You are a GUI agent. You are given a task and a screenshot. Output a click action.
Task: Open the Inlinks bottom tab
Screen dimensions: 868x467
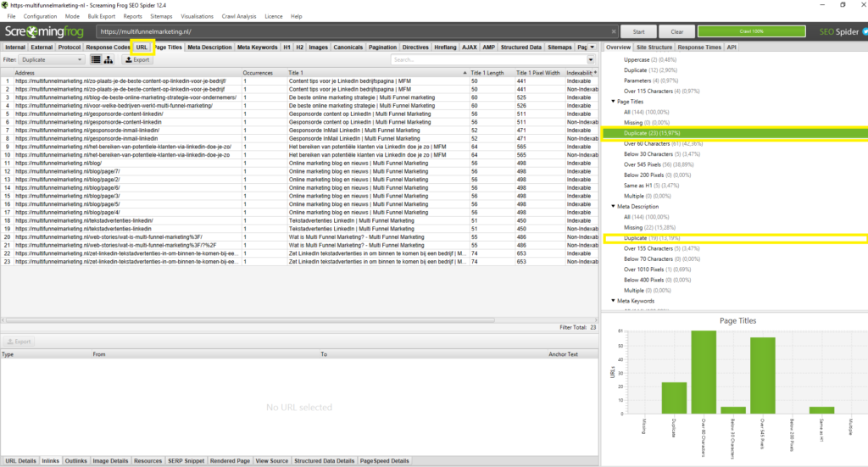pyautogui.click(x=50, y=461)
